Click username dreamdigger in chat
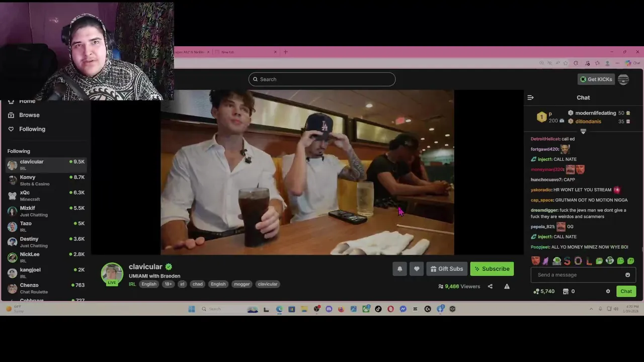The height and width of the screenshot is (362, 644). 544,210
